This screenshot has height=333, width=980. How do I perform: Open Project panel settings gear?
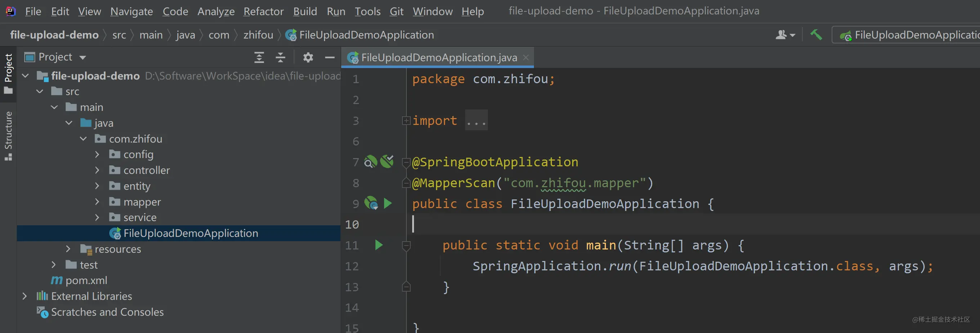(308, 57)
